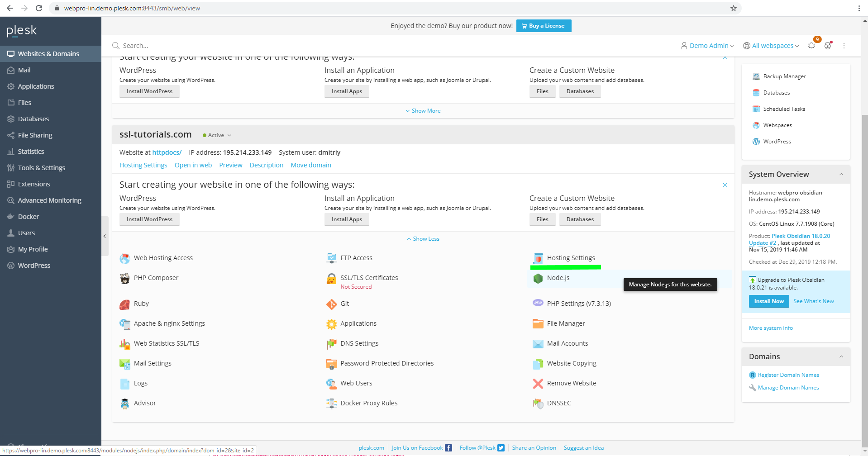The height and width of the screenshot is (456, 868).
Task: Open Docker in sidebar
Action: [x=51, y=217]
